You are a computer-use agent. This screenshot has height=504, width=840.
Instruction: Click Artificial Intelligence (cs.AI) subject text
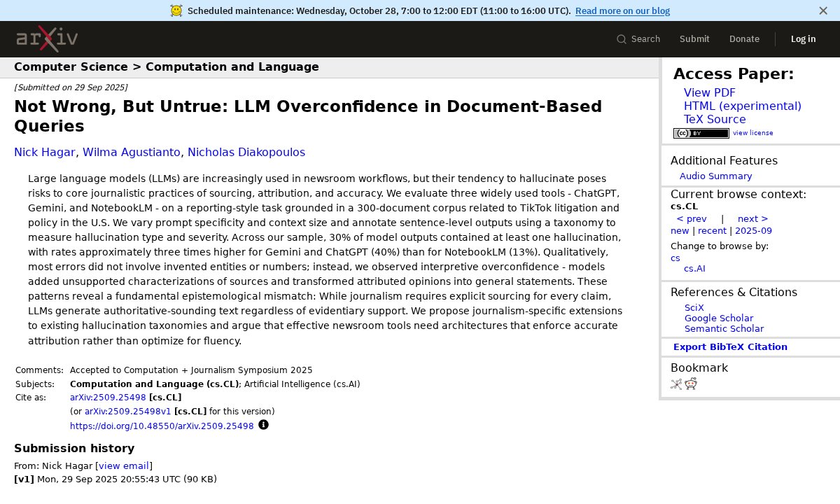pos(302,384)
